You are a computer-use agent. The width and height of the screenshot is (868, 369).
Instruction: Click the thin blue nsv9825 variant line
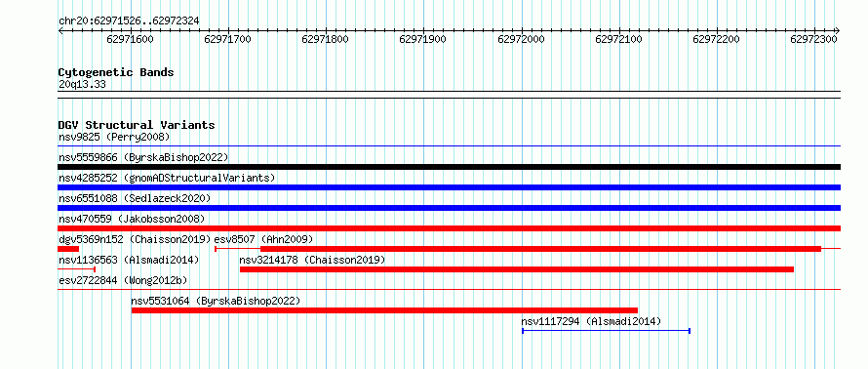[x=449, y=146]
